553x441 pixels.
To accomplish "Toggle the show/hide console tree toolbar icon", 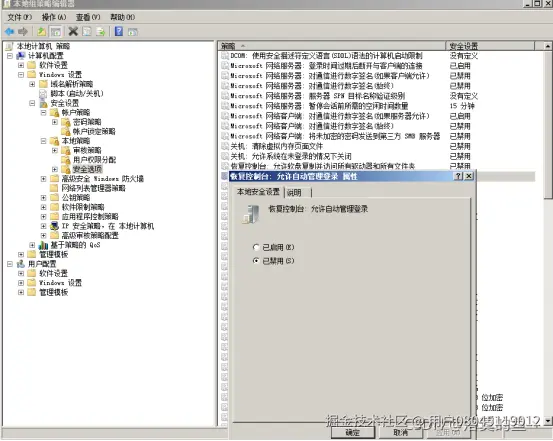I will (x=56, y=32).
